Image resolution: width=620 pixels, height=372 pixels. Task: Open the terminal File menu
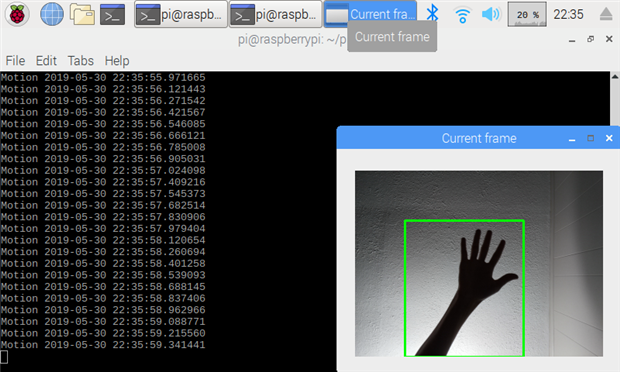[x=15, y=61]
